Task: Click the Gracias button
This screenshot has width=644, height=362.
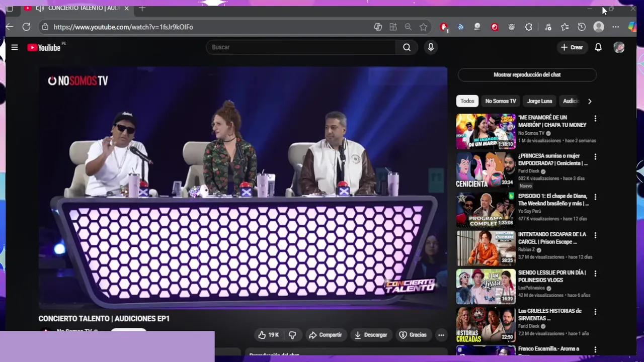Action: point(413,335)
